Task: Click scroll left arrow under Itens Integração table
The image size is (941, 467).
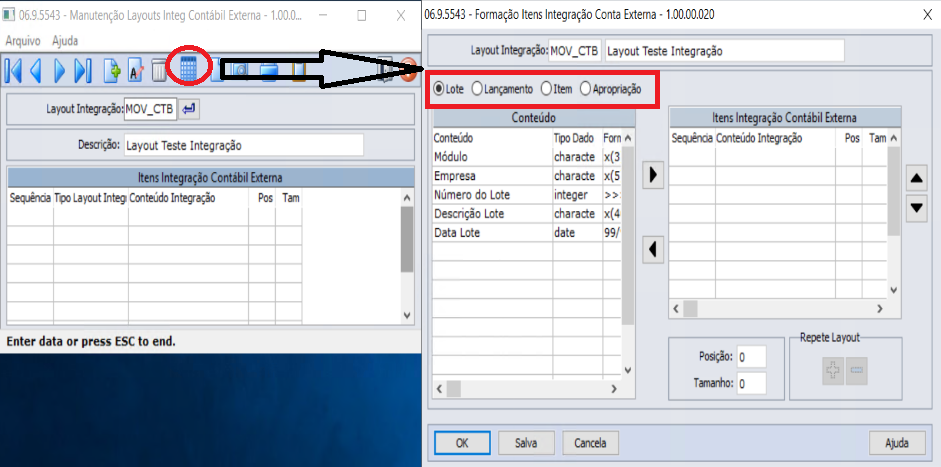Action: 676,309
